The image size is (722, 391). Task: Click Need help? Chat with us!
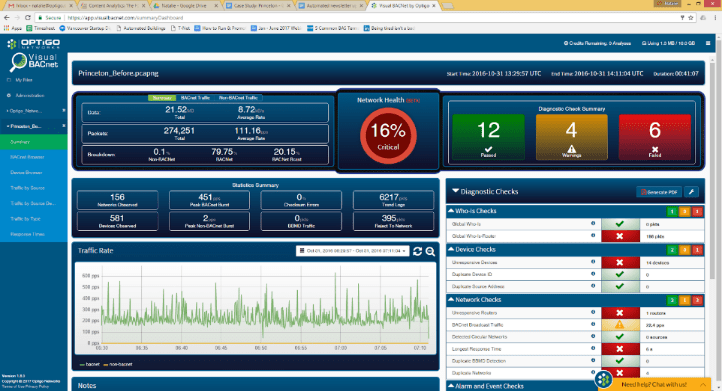tap(654, 384)
